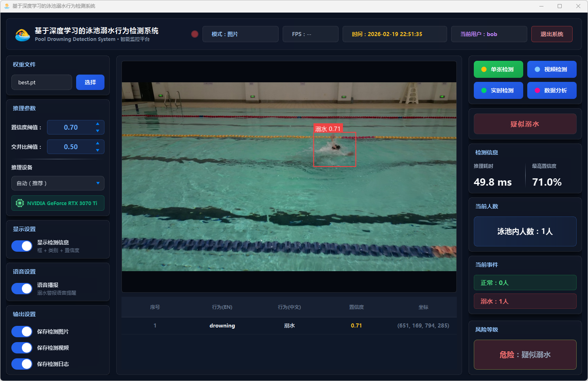The width and height of the screenshot is (588, 381).
Task: Click the exit system button
Action: pos(552,34)
